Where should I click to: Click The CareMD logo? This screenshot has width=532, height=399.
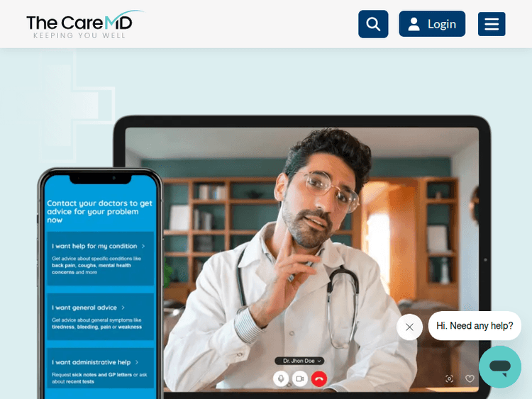pyautogui.click(x=85, y=24)
